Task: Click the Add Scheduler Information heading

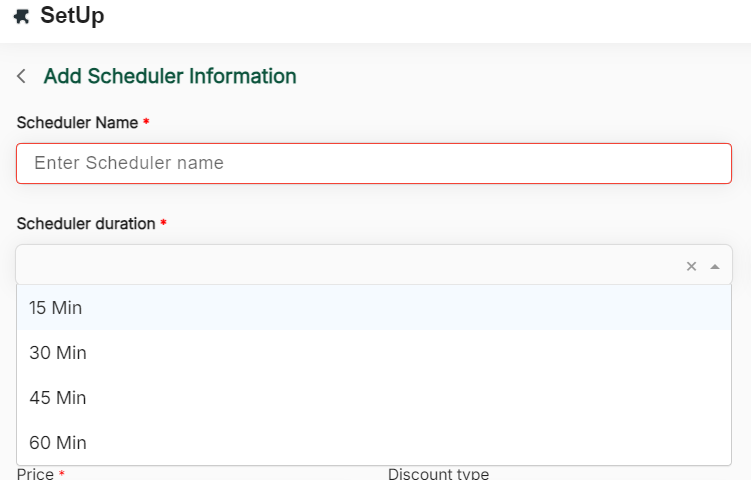Action: point(170,76)
